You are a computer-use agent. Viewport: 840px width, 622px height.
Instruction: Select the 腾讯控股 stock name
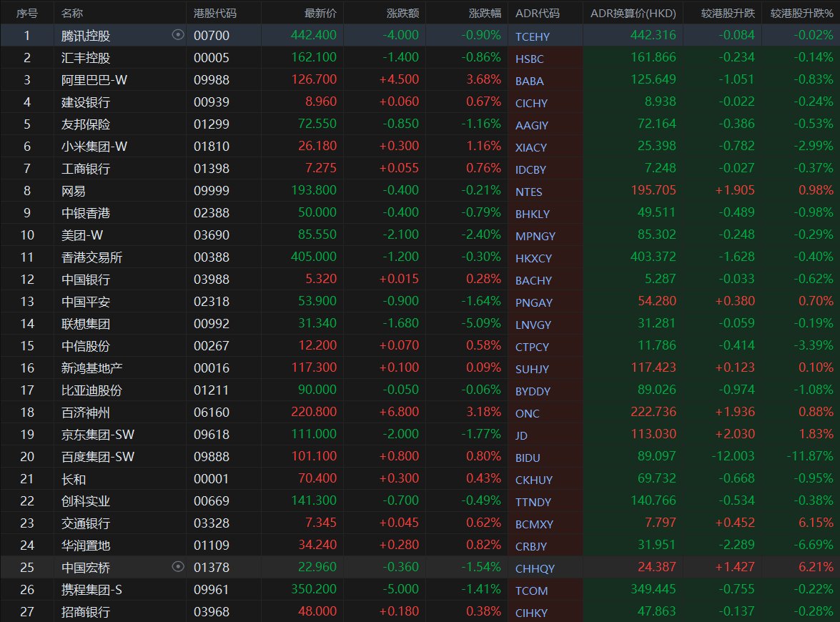tap(86, 36)
